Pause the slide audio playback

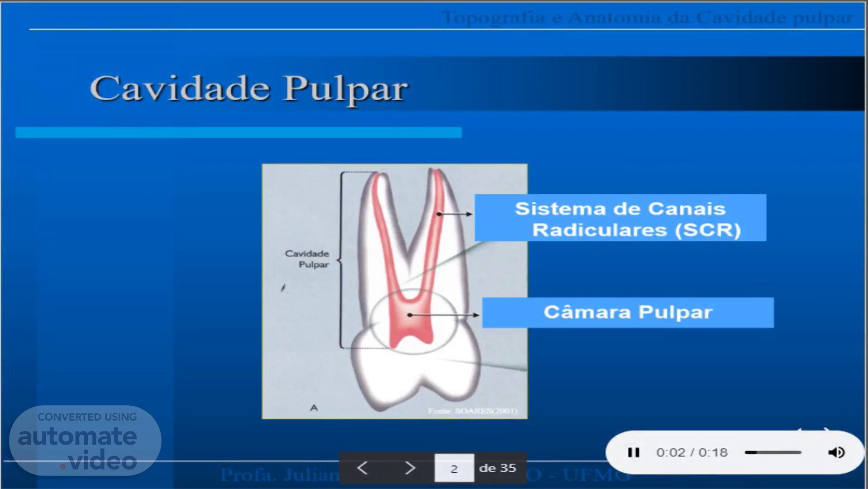(x=633, y=452)
